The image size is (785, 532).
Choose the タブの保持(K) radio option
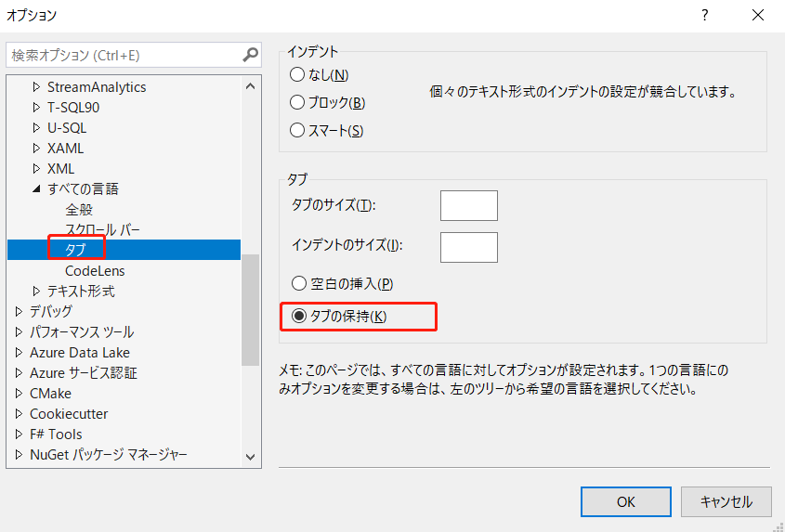click(x=299, y=317)
